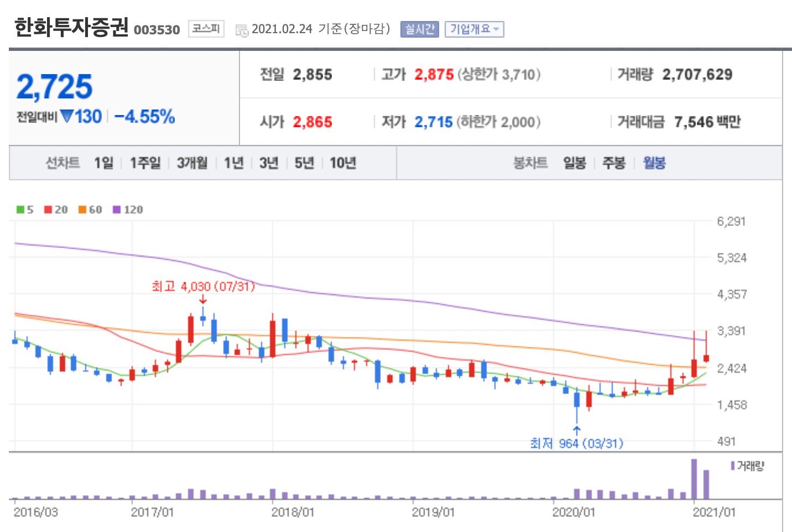Click the stock code 003530
This screenshot has width=792, height=532.
pyautogui.click(x=157, y=30)
